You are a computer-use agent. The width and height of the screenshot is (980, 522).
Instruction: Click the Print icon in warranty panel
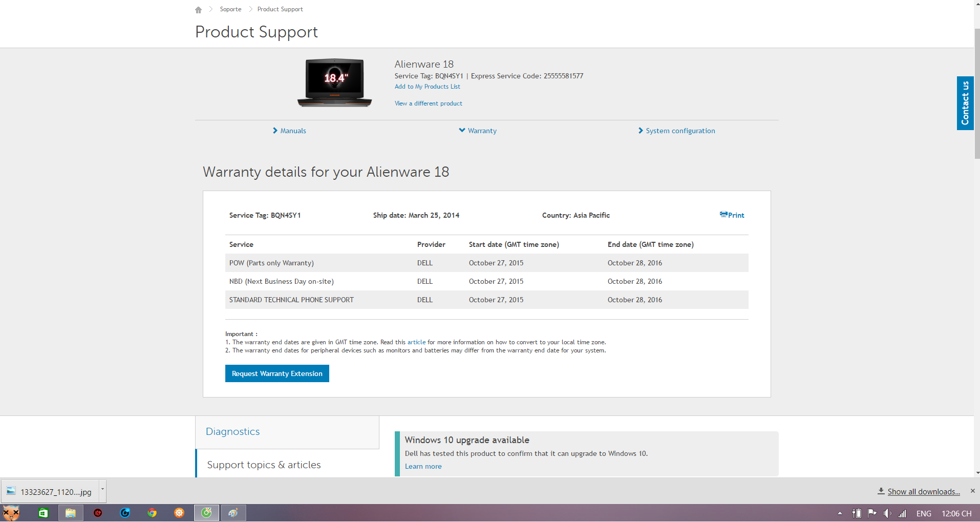(x=723, y=215)
